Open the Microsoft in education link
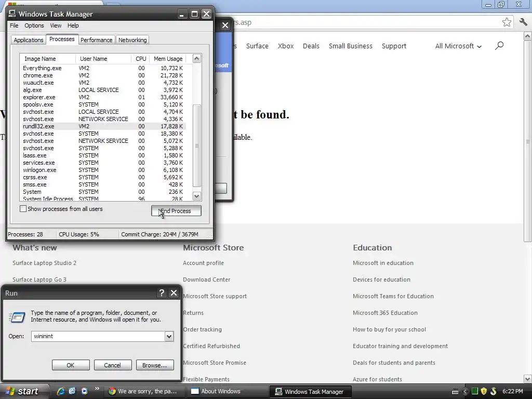Viewport: 532px width, 399px height. [383, 263]
